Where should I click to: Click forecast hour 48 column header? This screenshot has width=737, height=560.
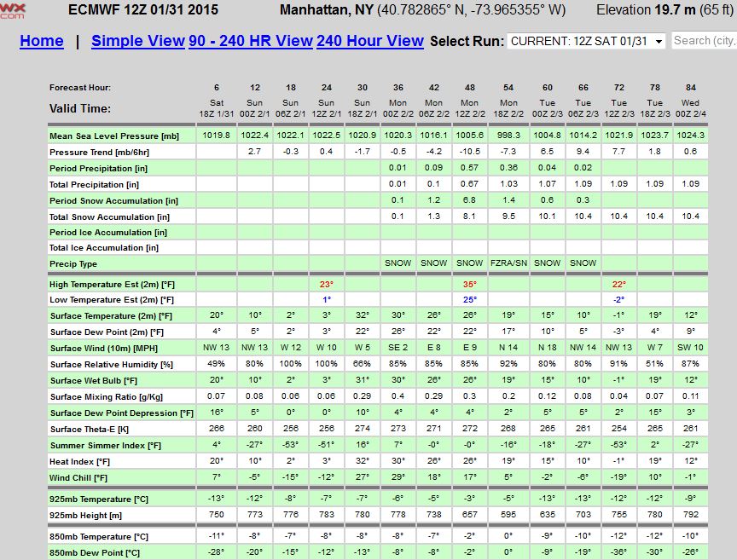(469, 88)
